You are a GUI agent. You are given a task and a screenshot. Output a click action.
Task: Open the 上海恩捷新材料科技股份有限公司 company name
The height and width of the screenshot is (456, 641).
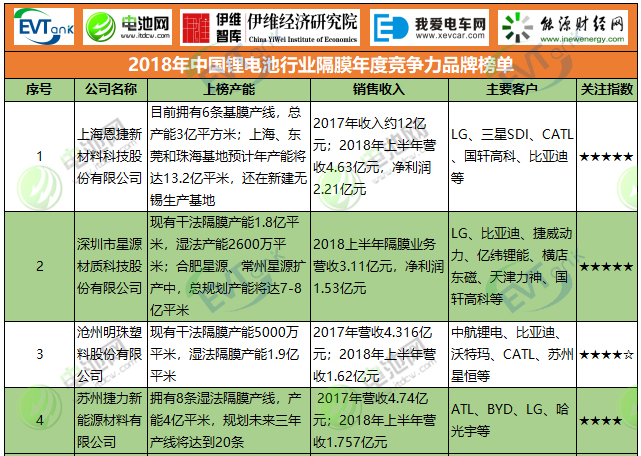[110, 157]
